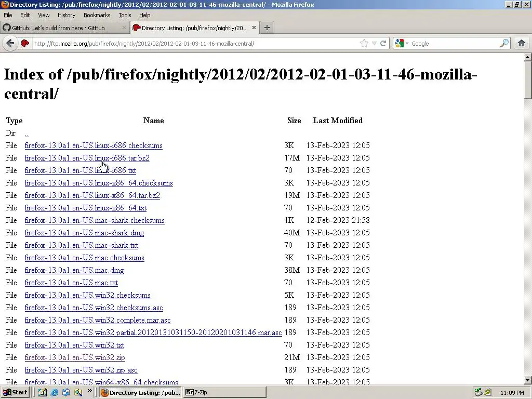The image size is (532, 399).
Task: Open win32.zip.asc signature link
Action: pyautogui.click(x=81, y=370)
